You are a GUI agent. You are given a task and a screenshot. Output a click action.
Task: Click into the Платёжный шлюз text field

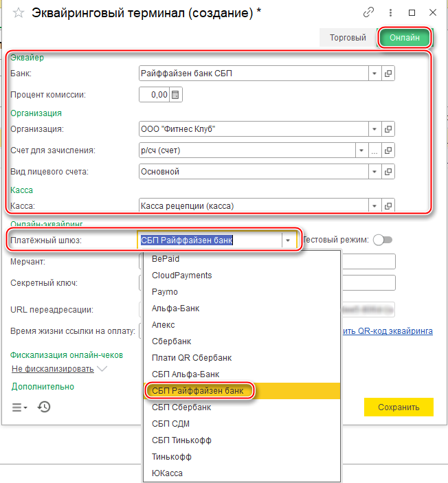point(210,240)
